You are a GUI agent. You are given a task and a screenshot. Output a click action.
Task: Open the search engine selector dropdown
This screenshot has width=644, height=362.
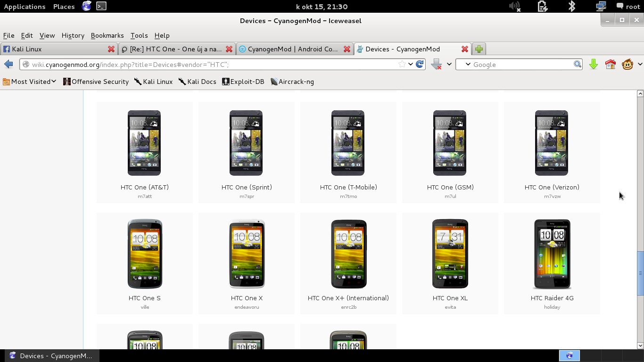click(468, 65)
